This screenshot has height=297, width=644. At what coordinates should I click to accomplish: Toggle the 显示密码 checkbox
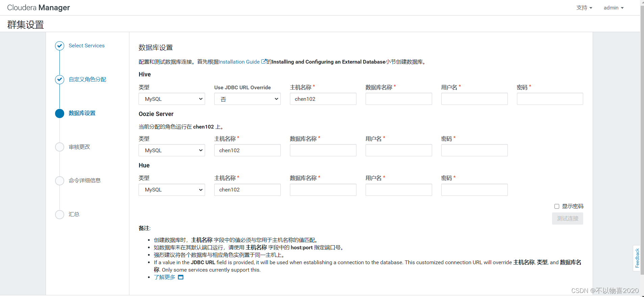tap(557, 206)
